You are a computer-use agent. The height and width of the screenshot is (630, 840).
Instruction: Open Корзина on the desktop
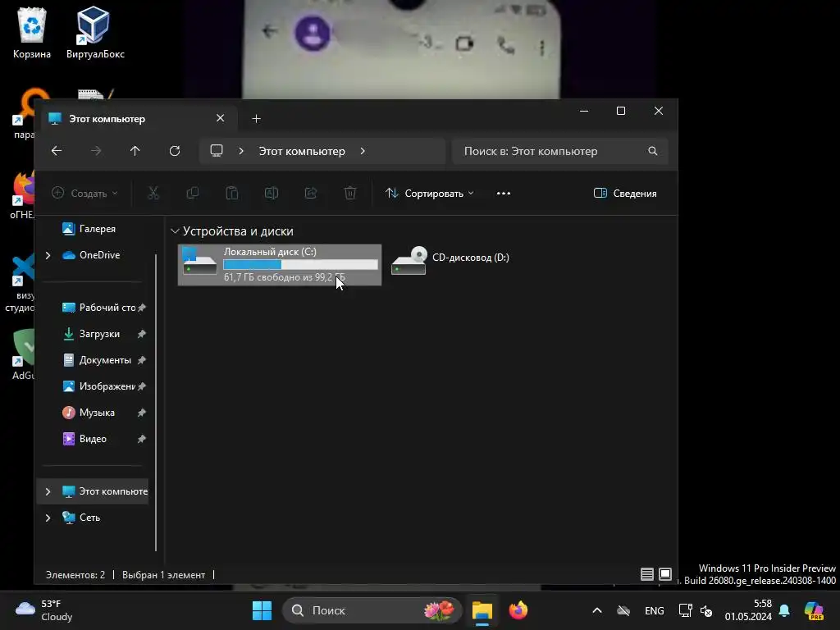32,33
